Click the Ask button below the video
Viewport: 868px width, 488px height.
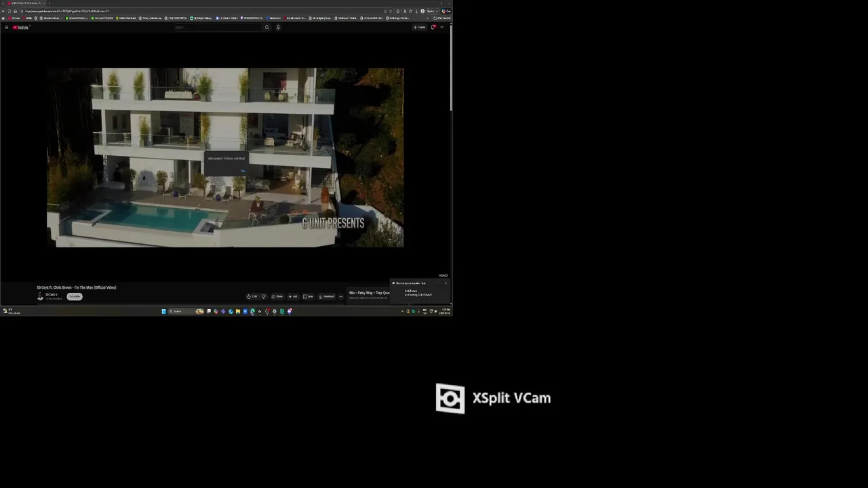pos(293,296)
